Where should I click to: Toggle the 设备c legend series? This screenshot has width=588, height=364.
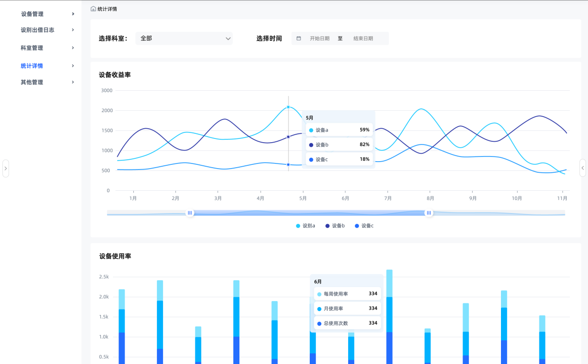364,226
